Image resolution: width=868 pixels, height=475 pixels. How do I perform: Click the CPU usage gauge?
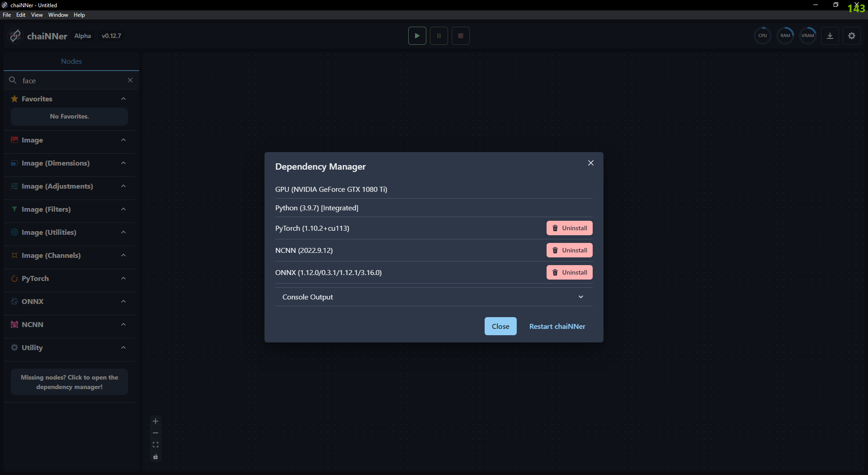coord(762,35)
